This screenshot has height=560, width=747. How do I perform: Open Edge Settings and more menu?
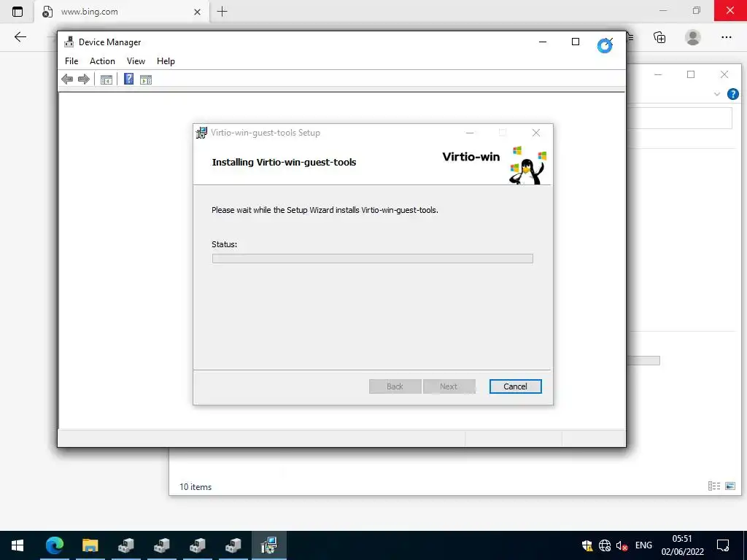click(726, 37)
